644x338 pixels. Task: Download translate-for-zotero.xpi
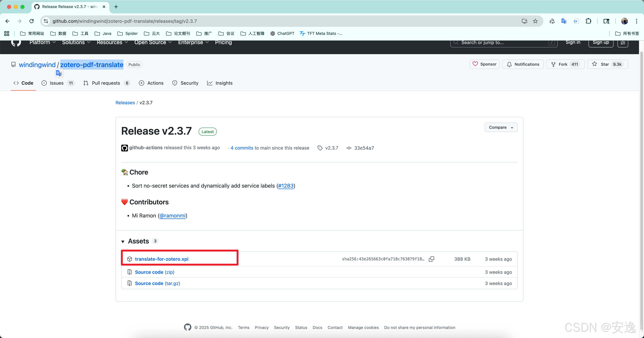click(x=162, y=259)
